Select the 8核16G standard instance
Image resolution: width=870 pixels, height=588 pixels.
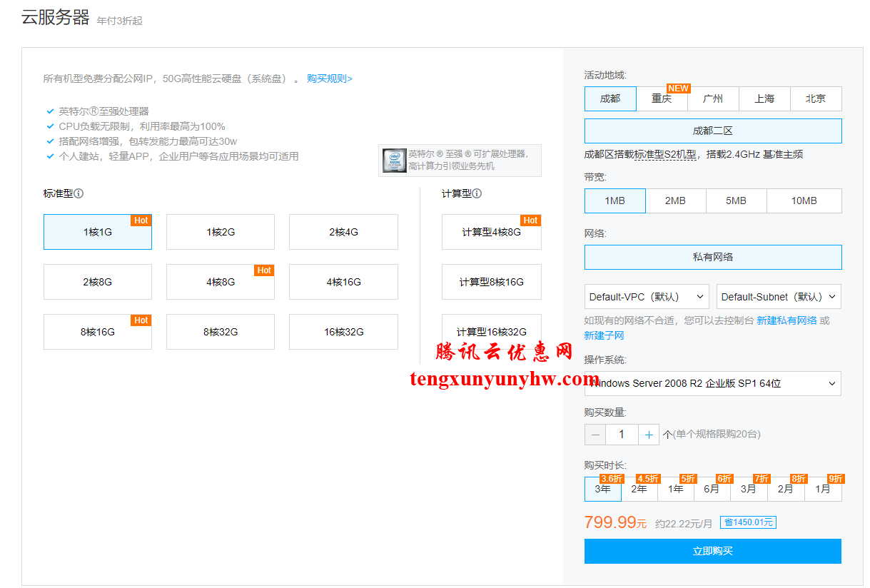click(98, 332)
